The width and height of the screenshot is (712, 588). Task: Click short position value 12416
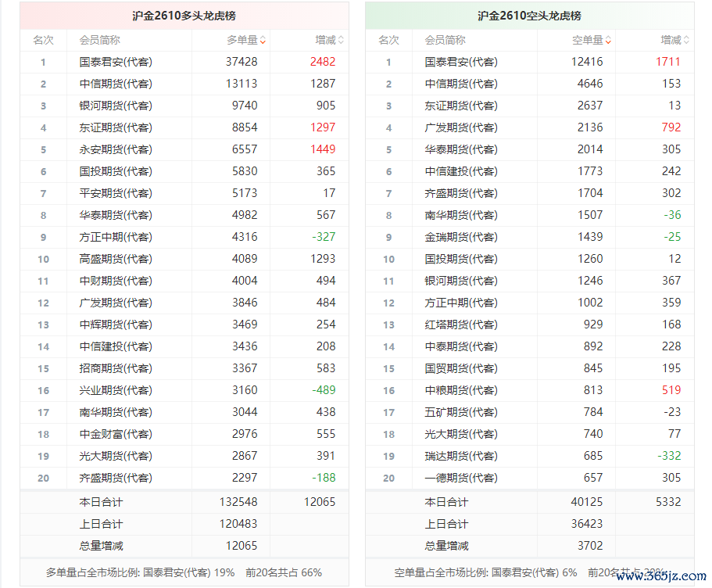(x=587, y=62)
